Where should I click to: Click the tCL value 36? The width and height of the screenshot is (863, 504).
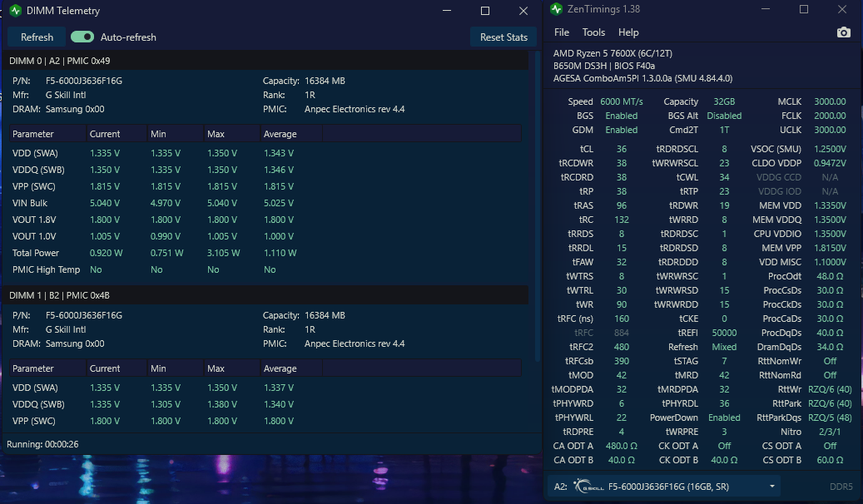coord(622,149)
